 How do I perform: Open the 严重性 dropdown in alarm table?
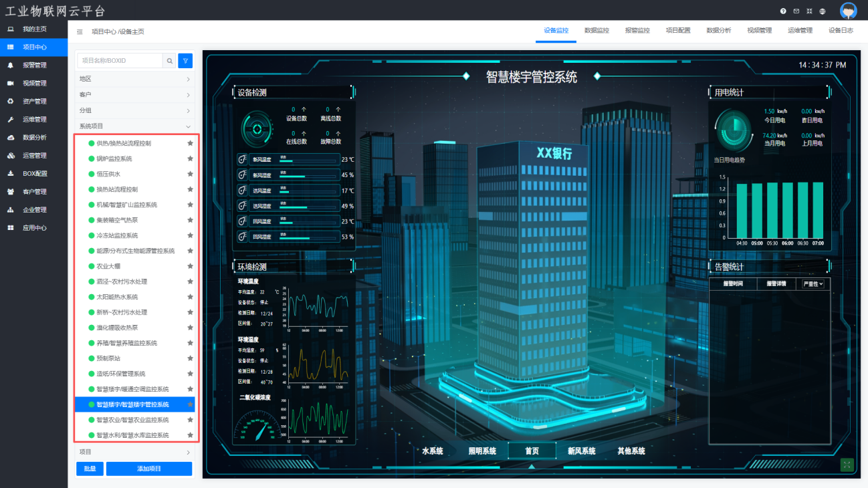pyautogui.click(x=812, y=284)
